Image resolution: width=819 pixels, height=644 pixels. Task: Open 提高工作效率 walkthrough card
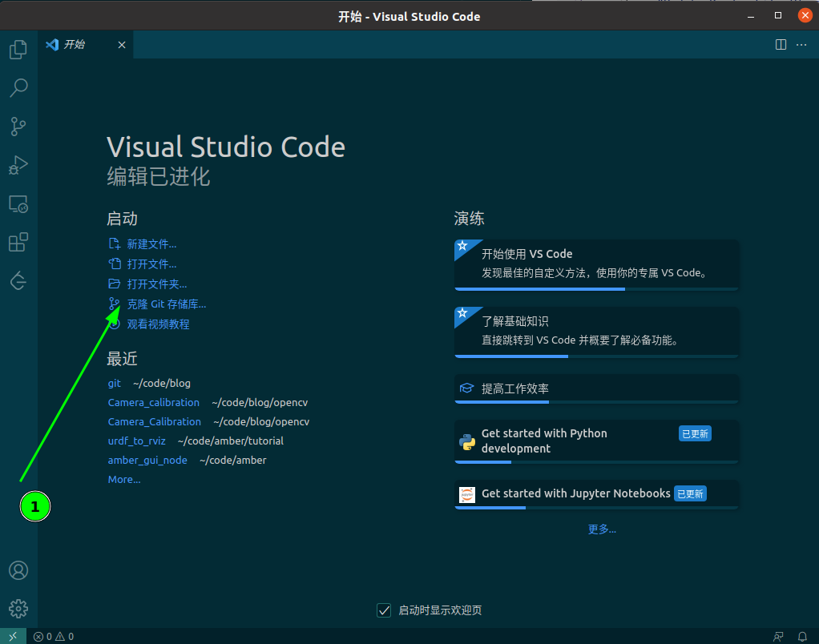(596, 388)
